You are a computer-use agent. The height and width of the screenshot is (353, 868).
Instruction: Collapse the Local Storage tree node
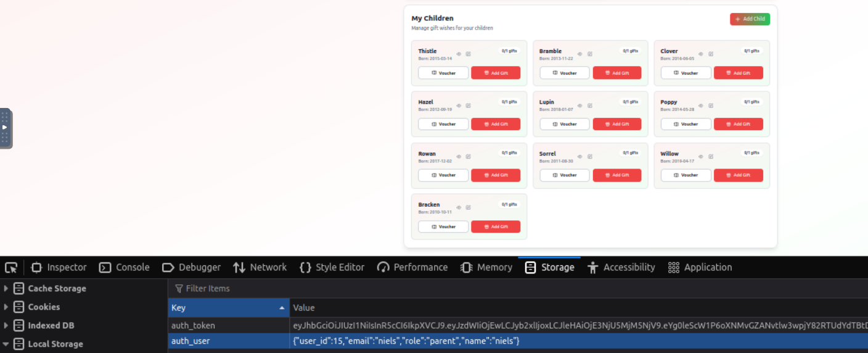pyautogui.click(x=6, y=344)
